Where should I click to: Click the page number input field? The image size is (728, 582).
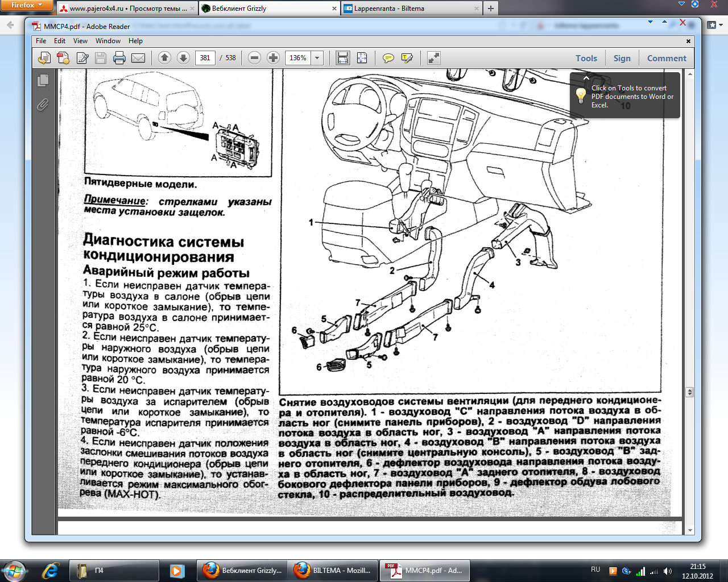pyautogui.click(x=205, y=58)
